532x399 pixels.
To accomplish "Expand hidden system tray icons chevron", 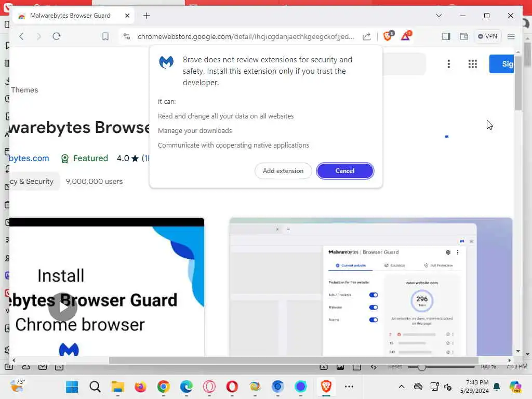I will tap(402, 387).
